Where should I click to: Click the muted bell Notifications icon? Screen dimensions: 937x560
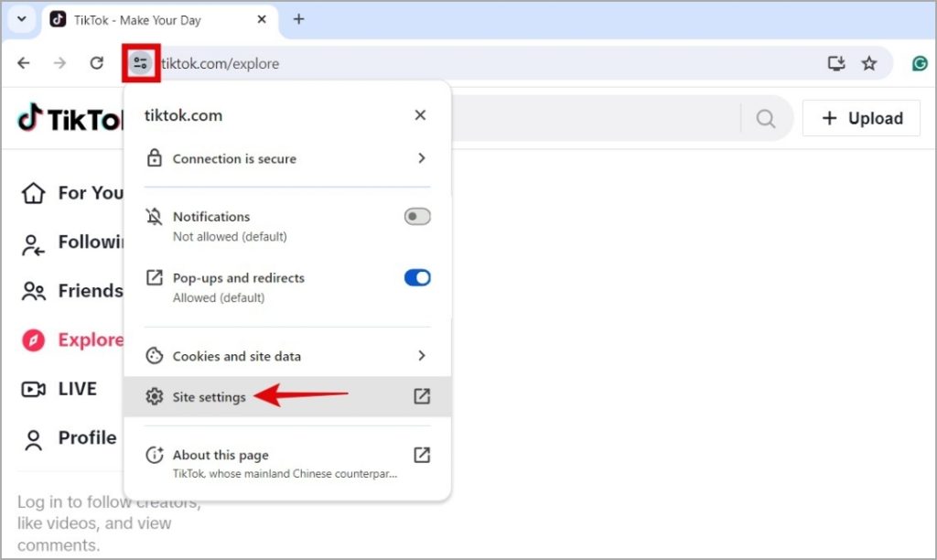(154, 216)
